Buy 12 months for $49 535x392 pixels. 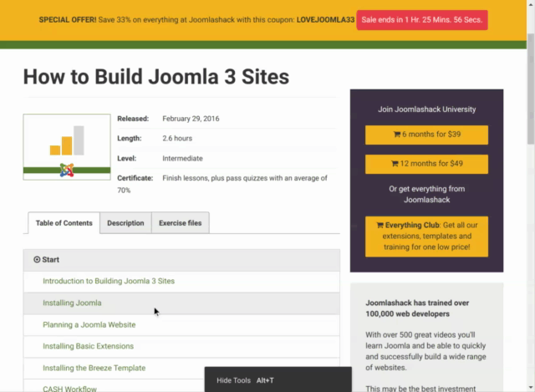pos(426,164)
